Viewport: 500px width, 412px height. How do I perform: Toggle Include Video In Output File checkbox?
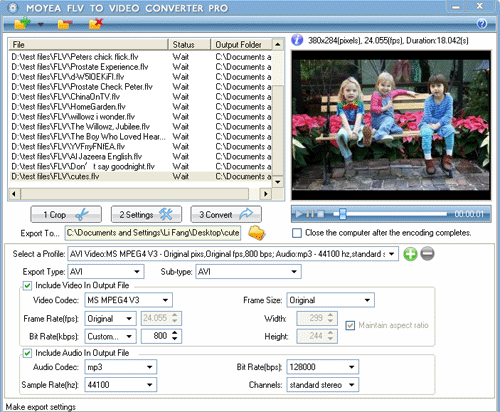[x=27, y=286]
